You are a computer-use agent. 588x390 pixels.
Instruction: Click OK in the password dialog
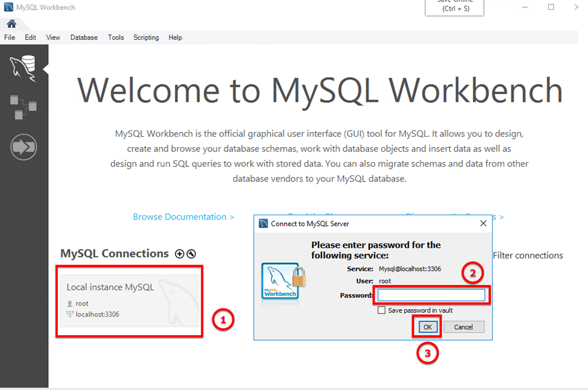click(428, 327)
